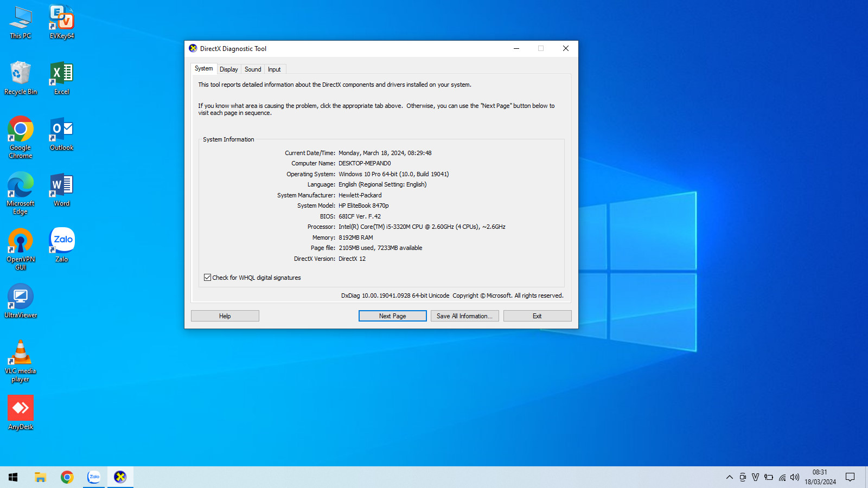Screen dimensions: 868x488
Task: Click the DirectX 12 version value
Action: point(352,259)
